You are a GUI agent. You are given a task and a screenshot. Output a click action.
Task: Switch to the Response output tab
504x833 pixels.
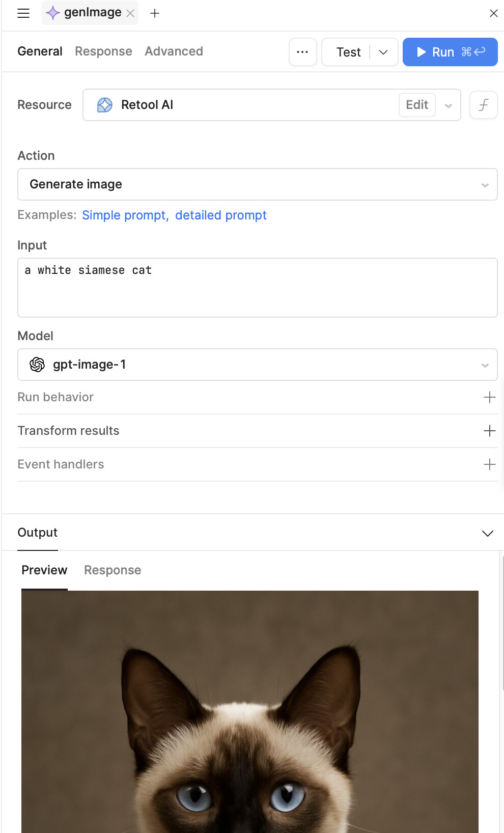tap(113, 570)
